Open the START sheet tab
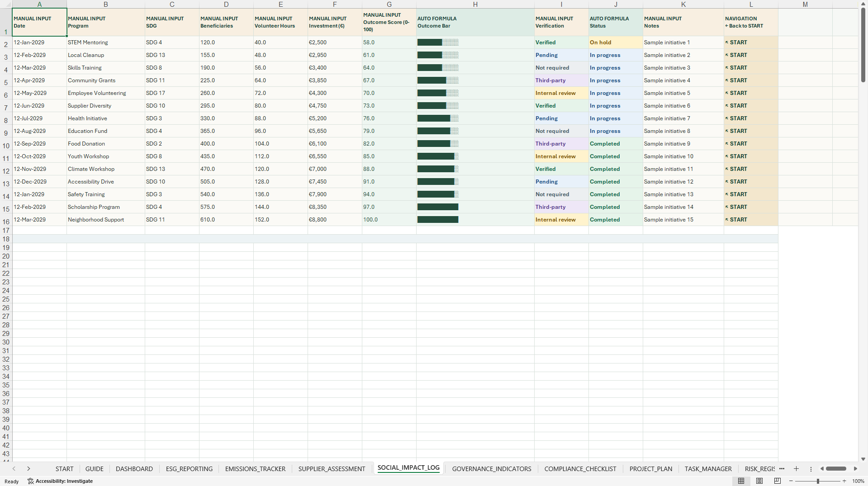The height and width of the screenshot is (486, 868). 64,469
